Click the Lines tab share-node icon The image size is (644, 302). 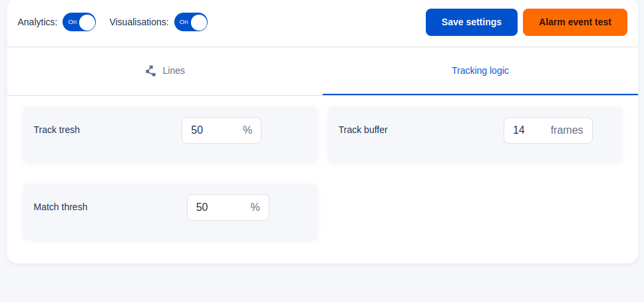150,71
